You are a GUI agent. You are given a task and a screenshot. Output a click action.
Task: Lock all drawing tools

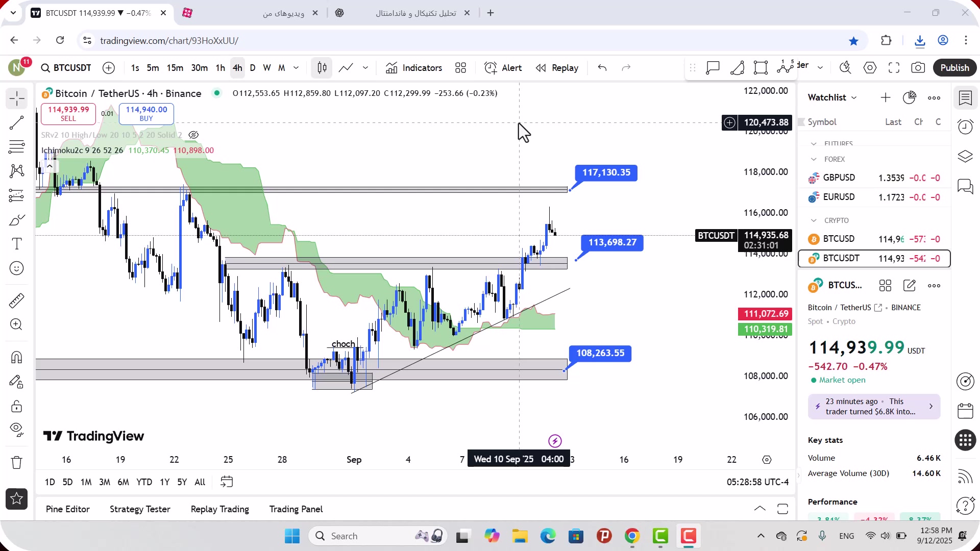click(16, 406)
